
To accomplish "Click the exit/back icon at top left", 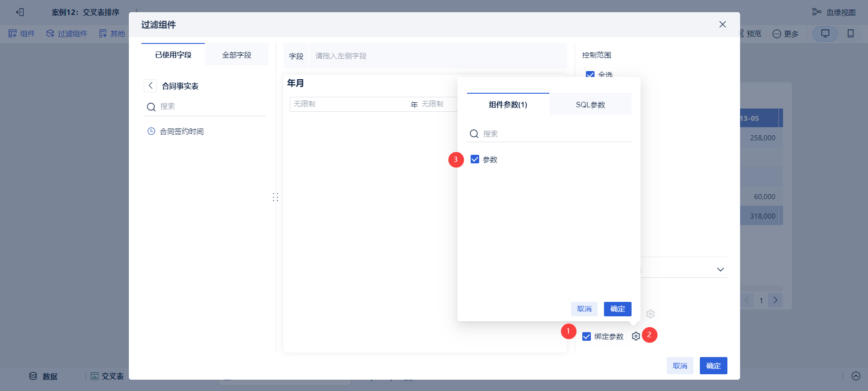I will click(20, 12).
